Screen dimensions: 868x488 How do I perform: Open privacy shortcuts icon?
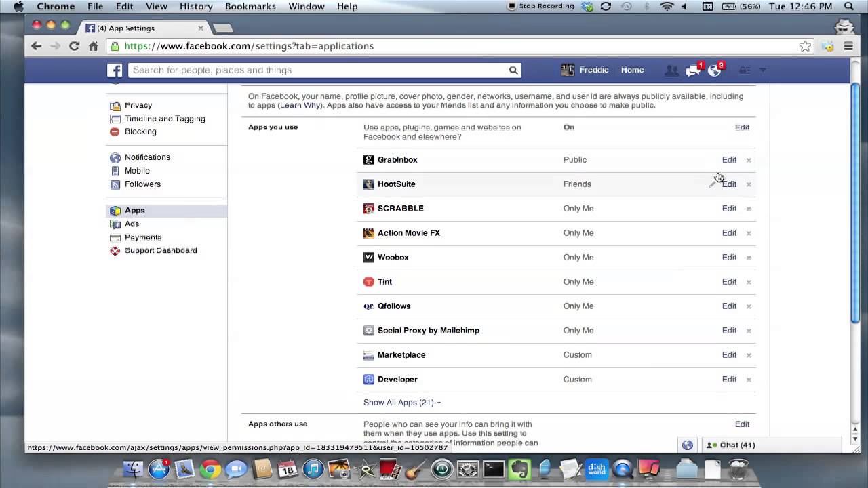[745, 70]
